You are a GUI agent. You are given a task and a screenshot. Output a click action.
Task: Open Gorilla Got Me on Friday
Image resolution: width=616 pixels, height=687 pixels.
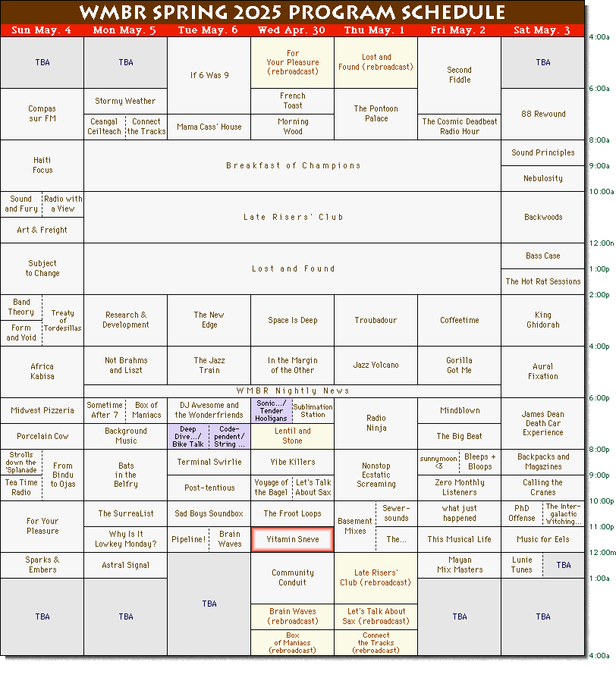coord(459,365)
